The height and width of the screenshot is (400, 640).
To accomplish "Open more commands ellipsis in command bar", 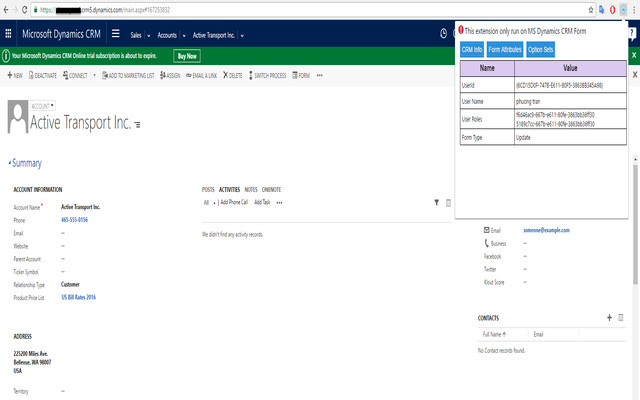I will click(320, 76).
